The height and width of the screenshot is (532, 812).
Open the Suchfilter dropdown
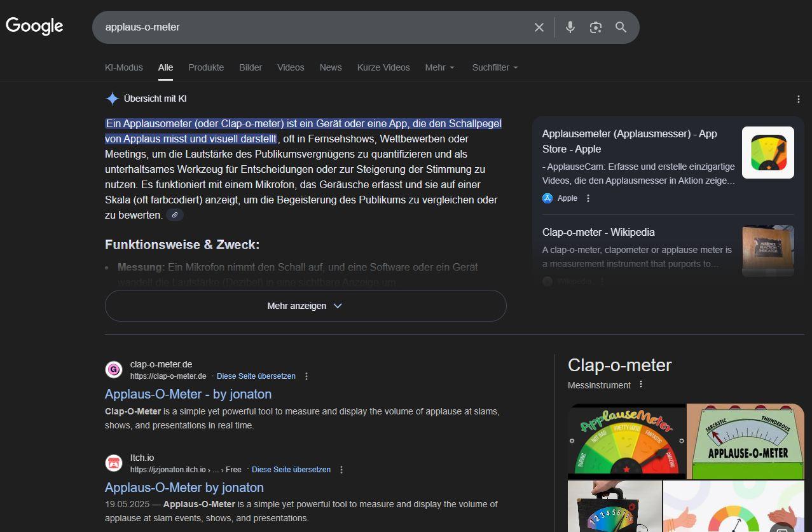[x=495, y=67]
